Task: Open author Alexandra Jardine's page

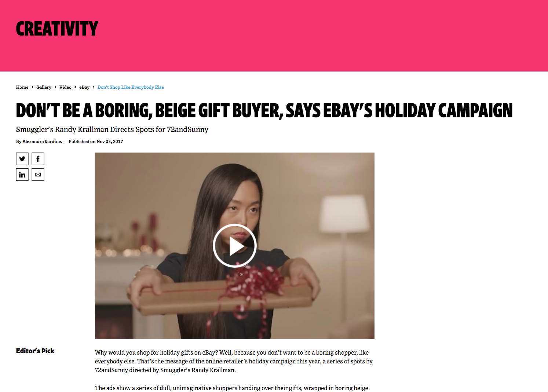Action: point(42,142)
